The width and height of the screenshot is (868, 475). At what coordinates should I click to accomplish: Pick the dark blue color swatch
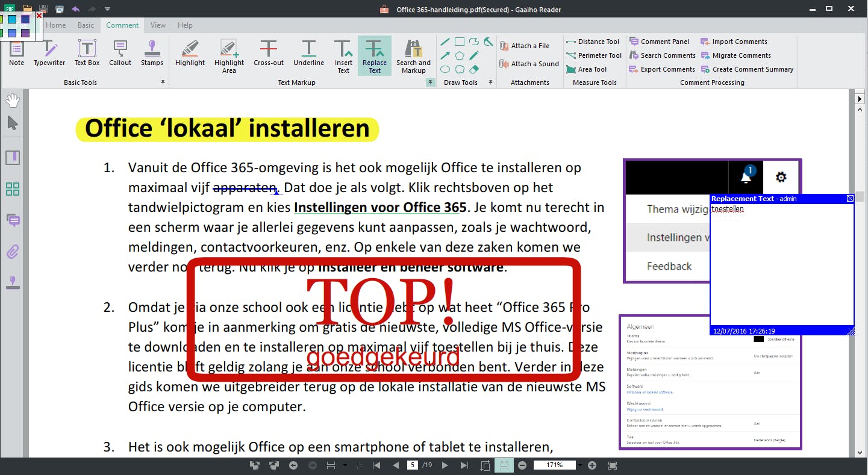pyautogui.click(x=25, y=20)
